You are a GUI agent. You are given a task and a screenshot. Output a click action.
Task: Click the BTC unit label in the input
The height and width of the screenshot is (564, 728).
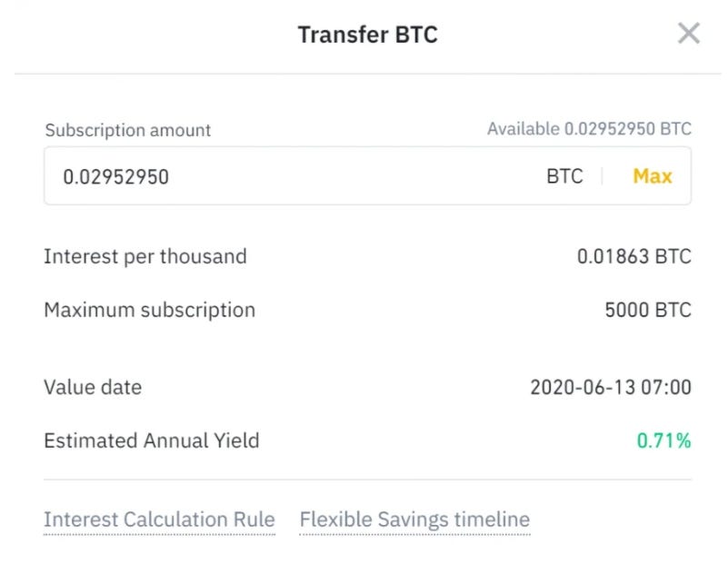click(564, 176)
